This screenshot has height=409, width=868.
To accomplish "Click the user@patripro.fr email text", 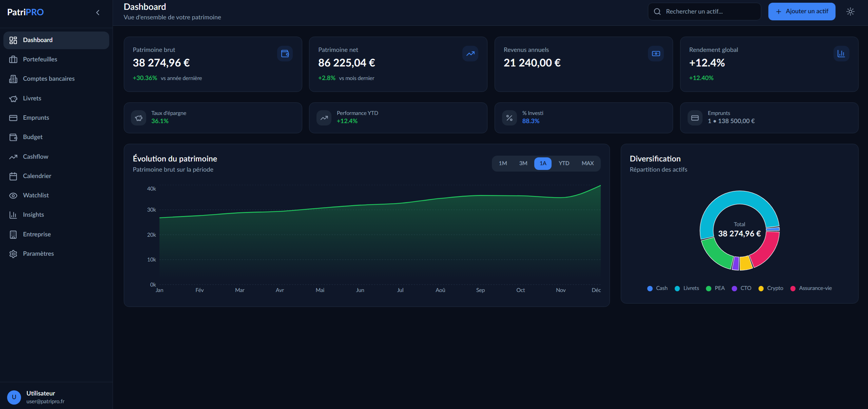I will (x=45, y=402).
